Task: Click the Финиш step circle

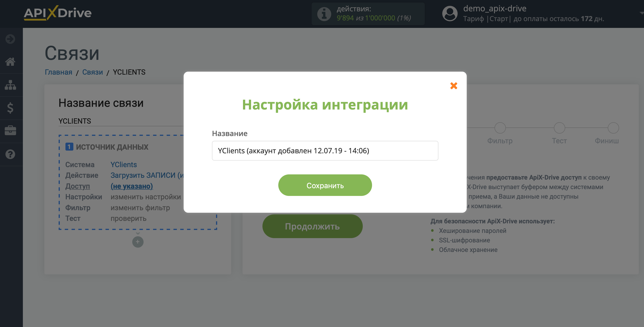Action: point(613,128)
